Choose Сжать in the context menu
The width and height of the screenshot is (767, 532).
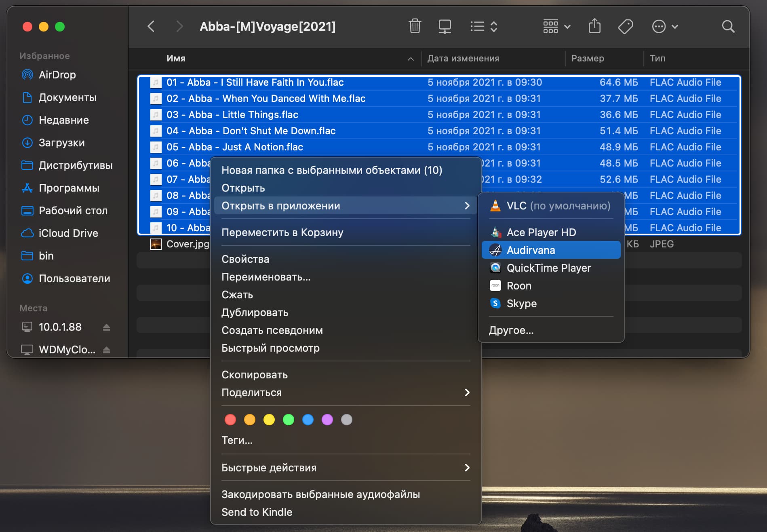coord(346,295)
